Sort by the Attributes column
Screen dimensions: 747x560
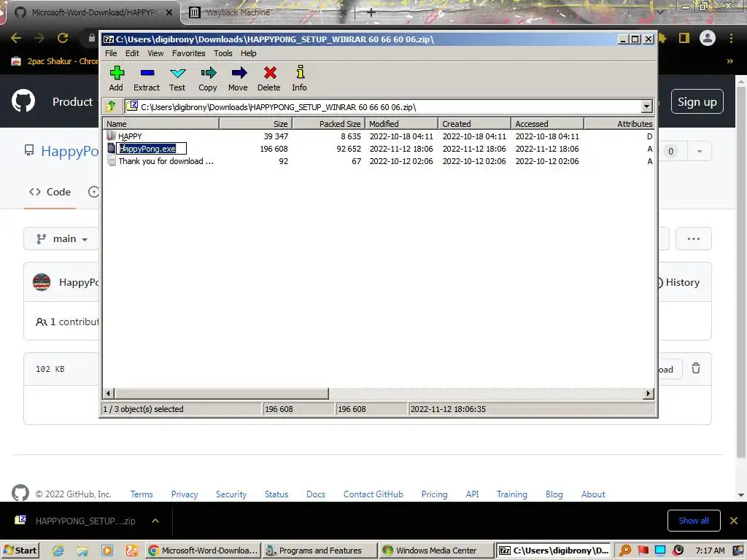coord(619,124)
